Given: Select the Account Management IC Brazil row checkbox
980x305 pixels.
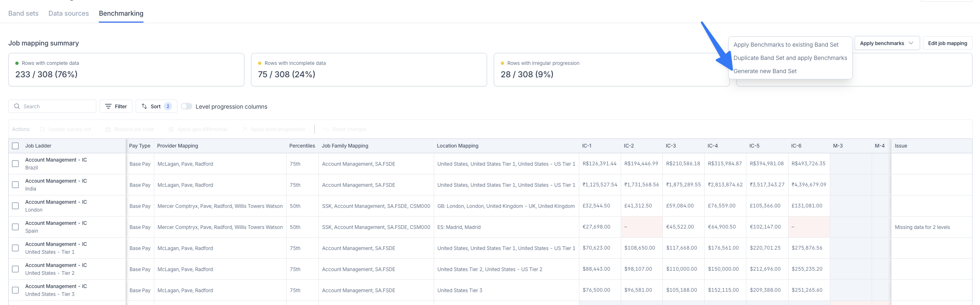Looking at the screenshot, I should pos(15,164).
